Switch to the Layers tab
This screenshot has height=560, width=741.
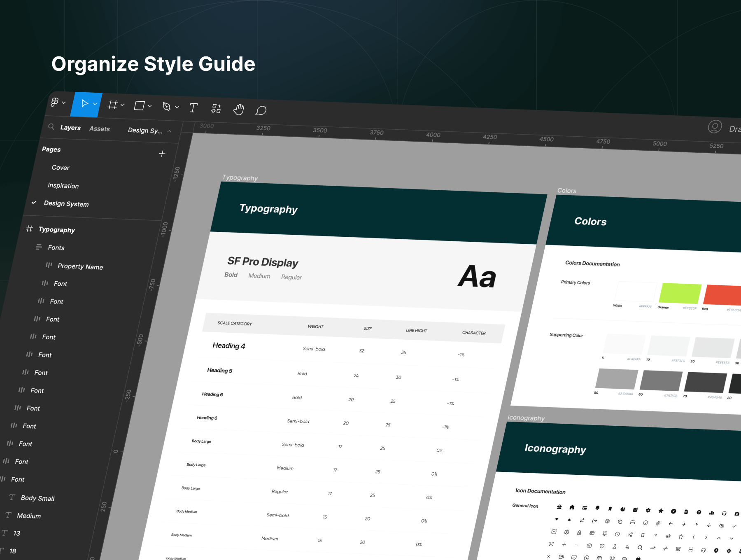click(70, 128)
